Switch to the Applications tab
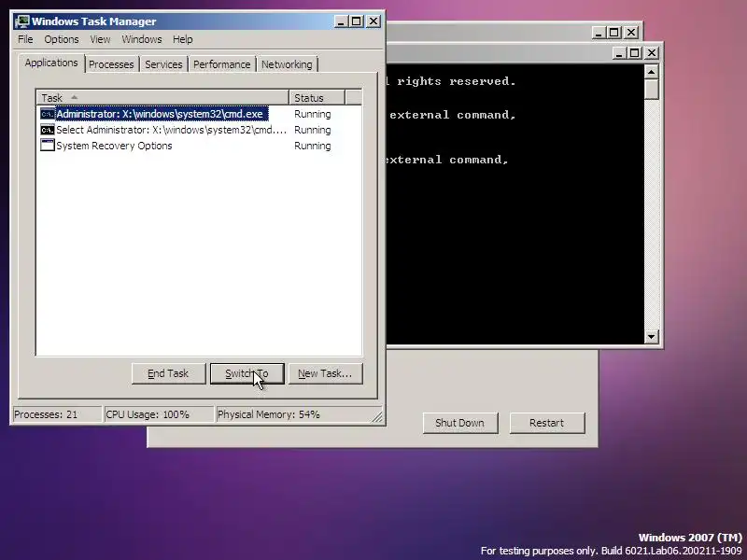 (51, 63)
